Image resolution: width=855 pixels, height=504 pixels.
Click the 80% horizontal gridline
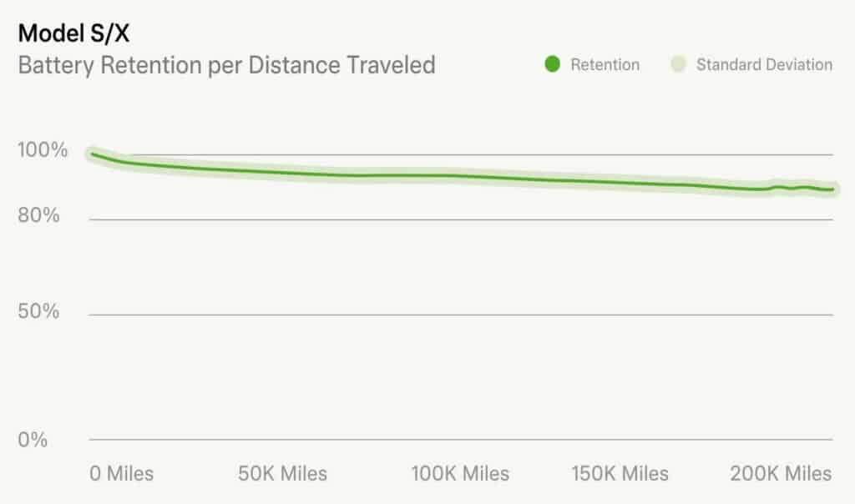[461, 219]
